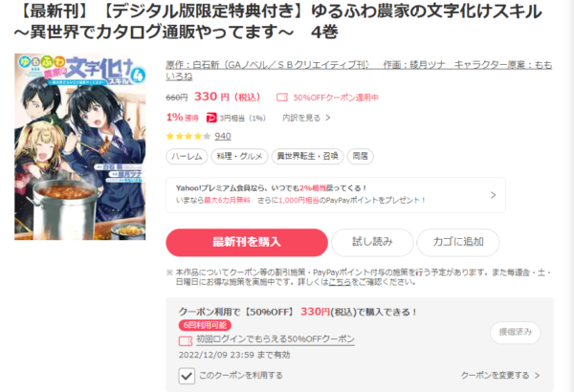The width and height of the screenshot is (574, 392).
Task: Add the book with カゴに追加
Action: [458, 242]
